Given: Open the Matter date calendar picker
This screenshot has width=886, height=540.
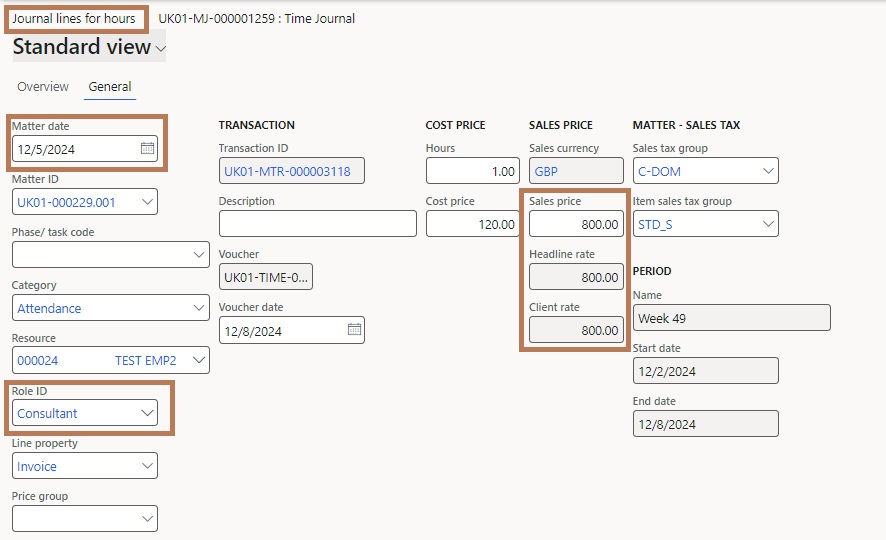Looking at the screenshot, I should click(x=147, y=149).
